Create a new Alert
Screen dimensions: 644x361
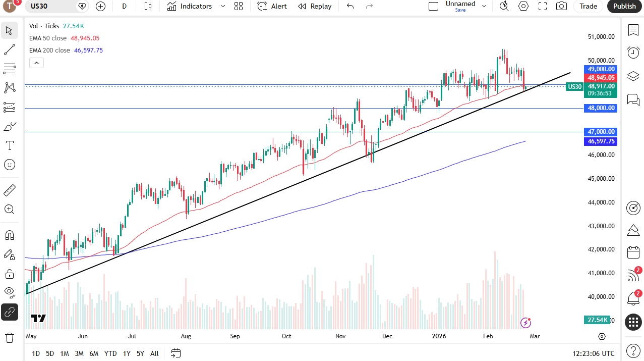272,6
